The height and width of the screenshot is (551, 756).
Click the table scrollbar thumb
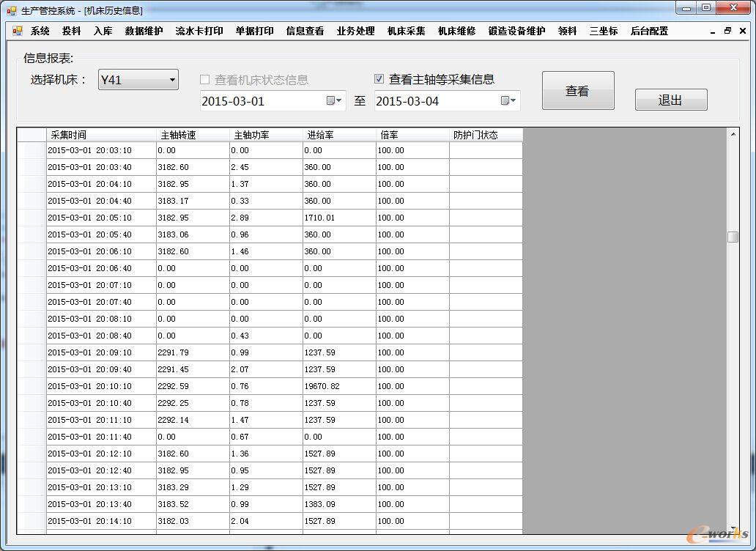(x=733, y=237)
